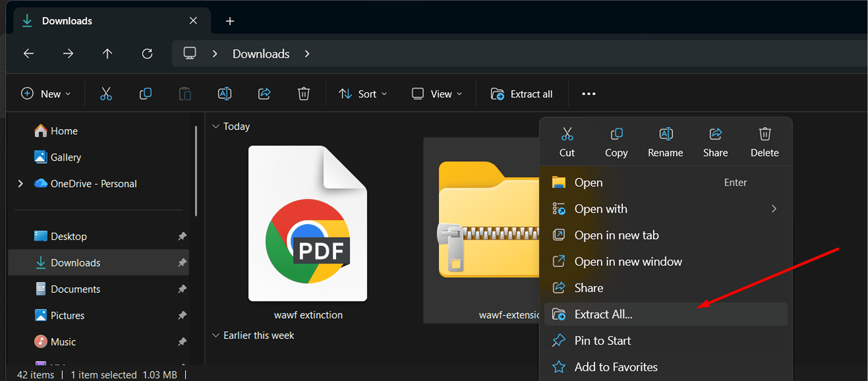Select the Downloads tab
This screenshot has width=868, height=381.
click(112, 21)
